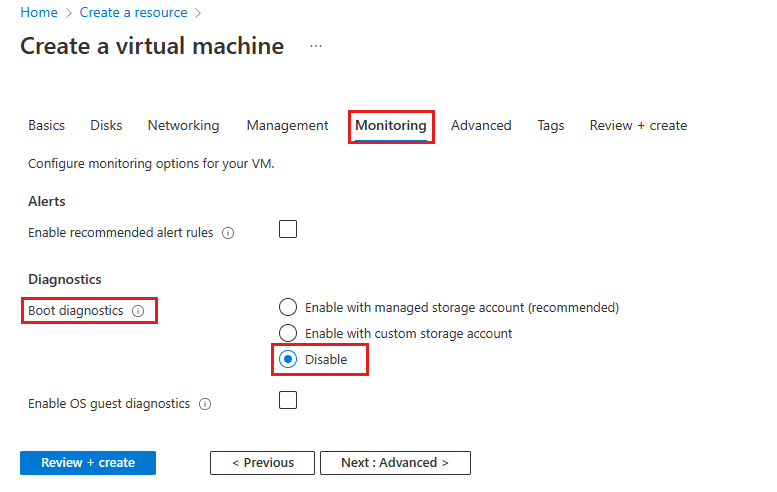
Task: Switch to the Basics tab
Action: click(46, 126)
